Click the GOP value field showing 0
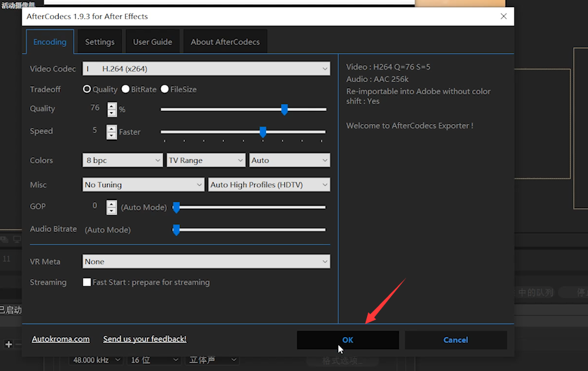 [x=95, y=205]
